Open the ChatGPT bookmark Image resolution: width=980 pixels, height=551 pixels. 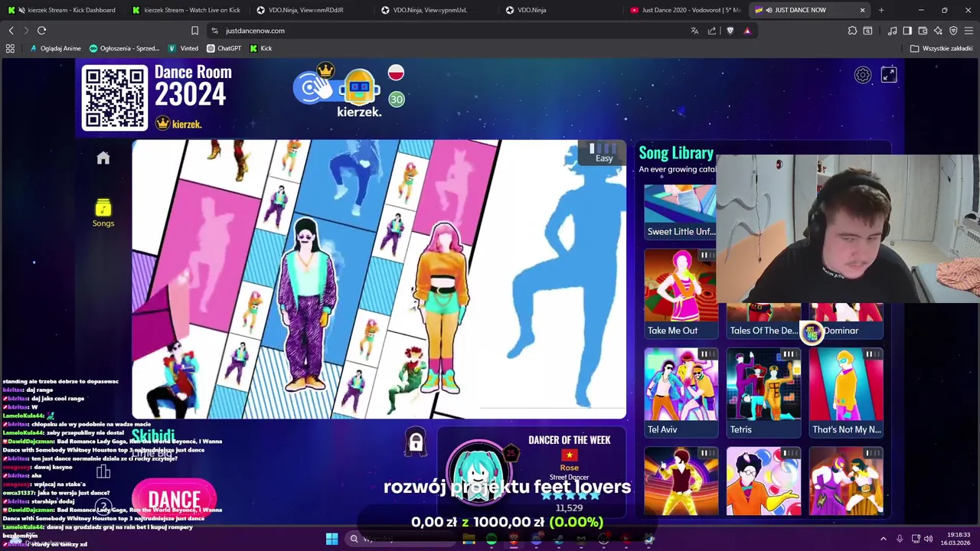coord(224,48)
